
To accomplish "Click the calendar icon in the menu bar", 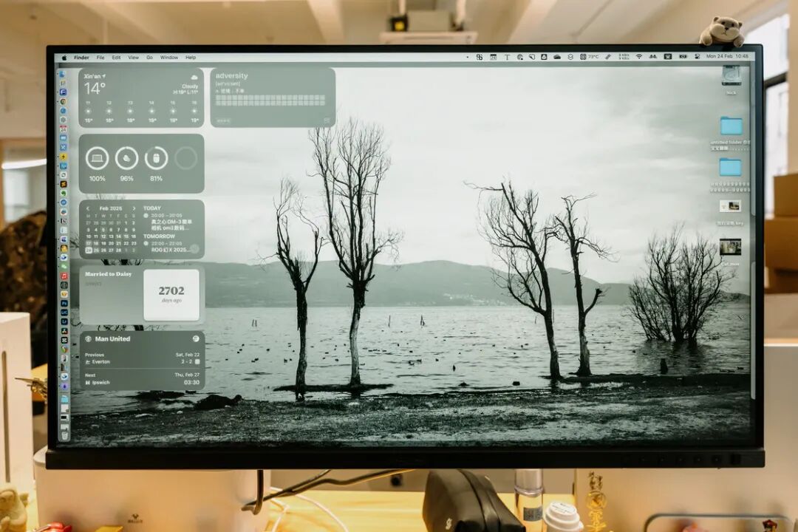I will 493,57.
